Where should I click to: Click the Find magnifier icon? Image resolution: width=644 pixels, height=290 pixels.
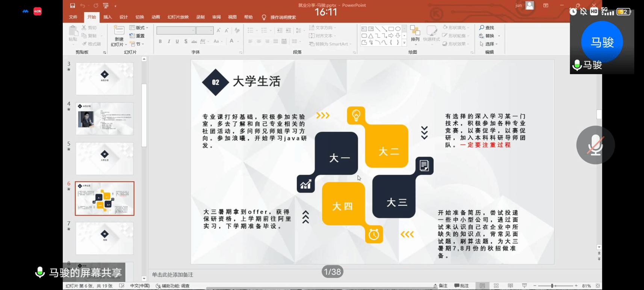coord(482,28)
